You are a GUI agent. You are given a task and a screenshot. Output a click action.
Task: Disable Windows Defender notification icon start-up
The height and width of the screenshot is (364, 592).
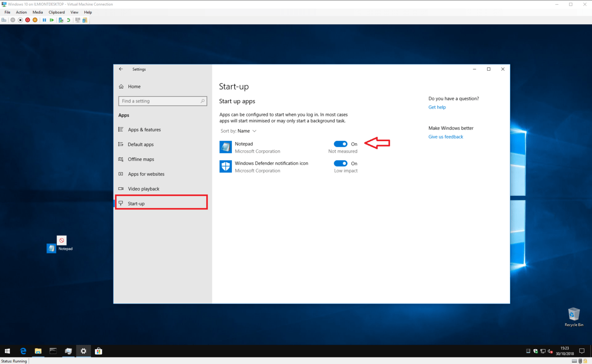coord(340,164)
